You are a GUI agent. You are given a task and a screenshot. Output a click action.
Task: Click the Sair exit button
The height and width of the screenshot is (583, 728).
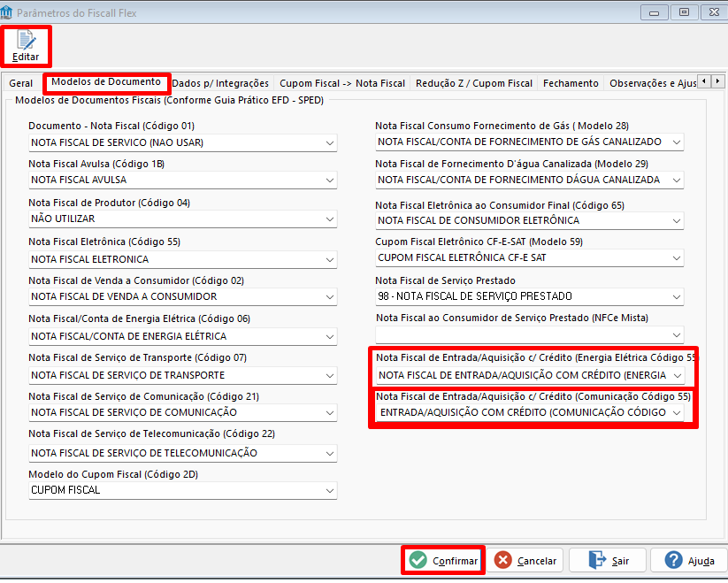pos(608,560)
